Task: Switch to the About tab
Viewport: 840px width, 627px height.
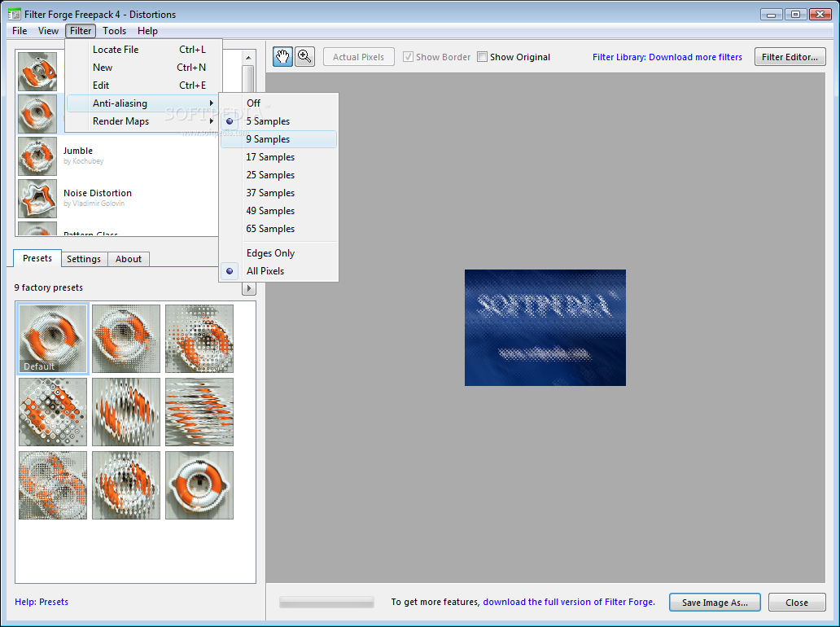Action: click(129, 259)
